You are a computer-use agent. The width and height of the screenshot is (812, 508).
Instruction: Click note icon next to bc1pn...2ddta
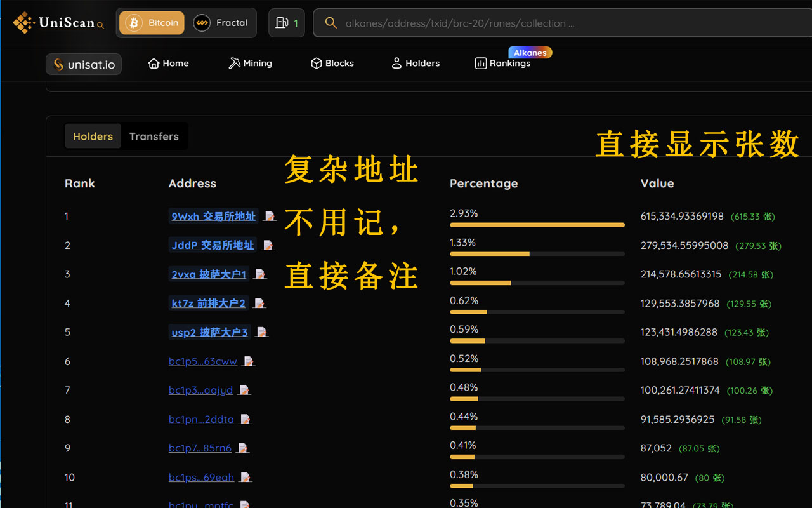[x=246, y=420]
